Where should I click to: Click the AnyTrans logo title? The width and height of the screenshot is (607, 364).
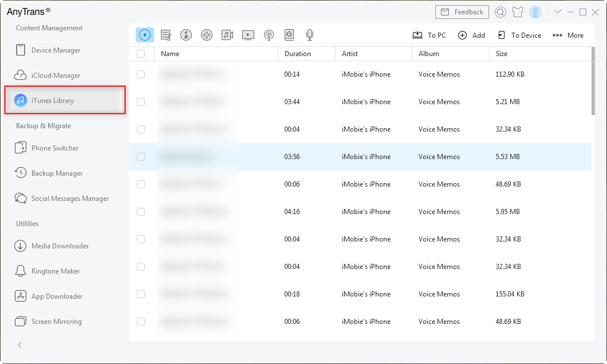coord(28,11)
